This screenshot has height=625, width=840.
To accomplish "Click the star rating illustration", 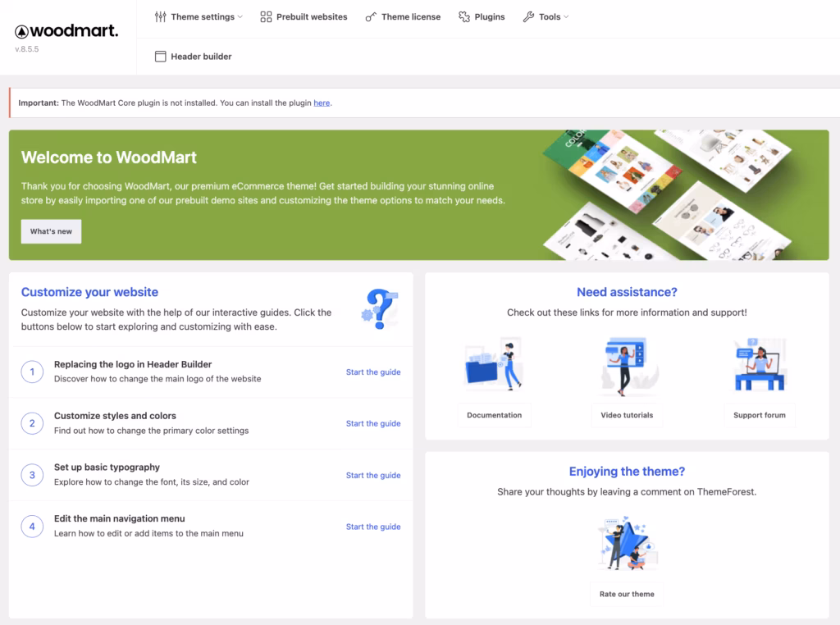I will tap(627, 542).
